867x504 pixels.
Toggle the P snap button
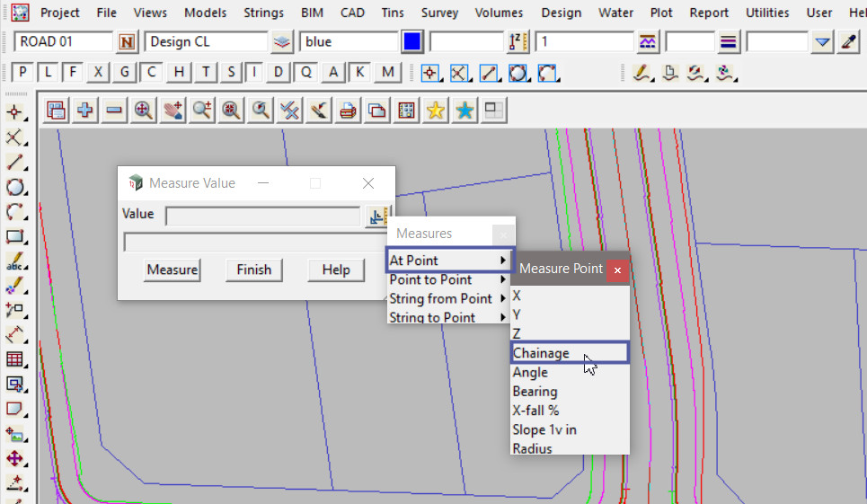click(x=22, y=72)
